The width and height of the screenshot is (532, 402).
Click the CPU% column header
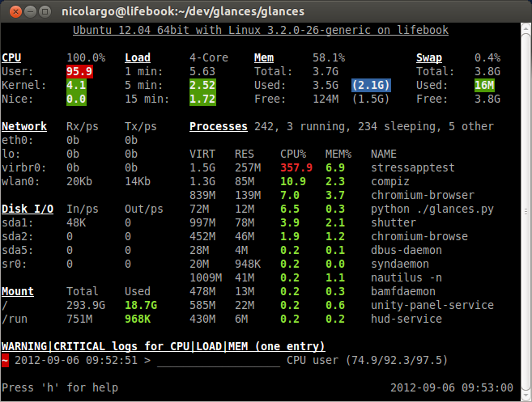(x=293, y=154)
